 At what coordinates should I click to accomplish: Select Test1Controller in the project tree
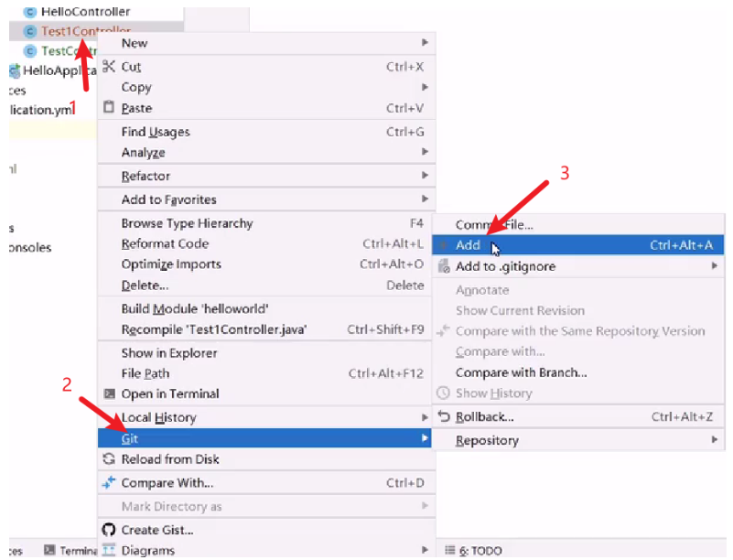(x=86, y=31)
